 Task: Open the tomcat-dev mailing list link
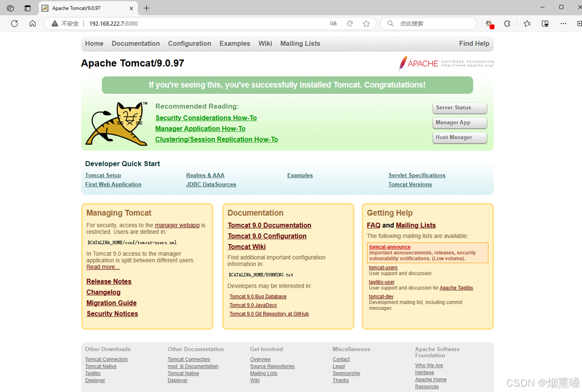tap(381, 297)
